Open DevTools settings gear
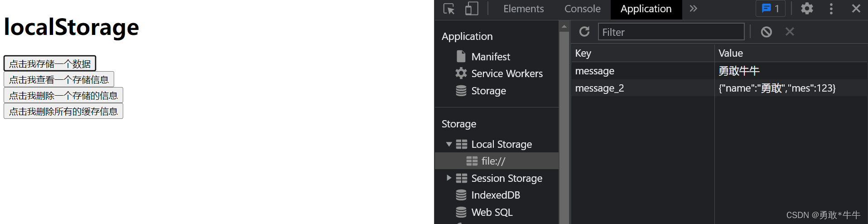The image size is (868, 224). [807, 9]
